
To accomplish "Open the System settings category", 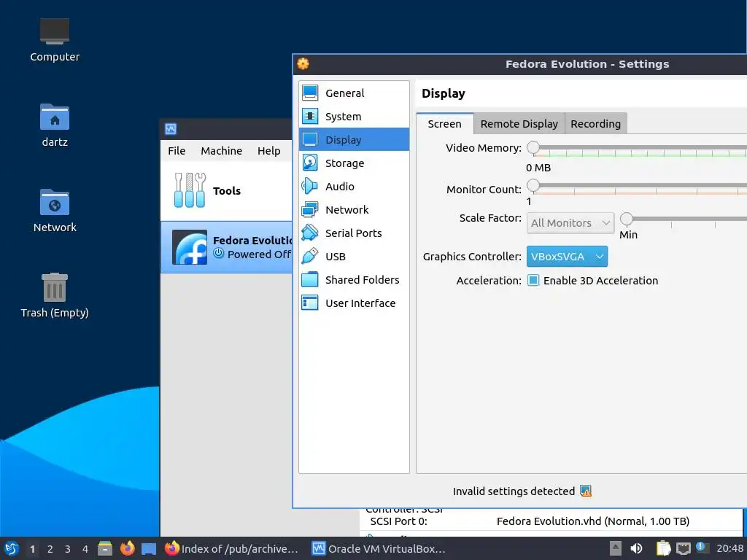I will (354, 116).
